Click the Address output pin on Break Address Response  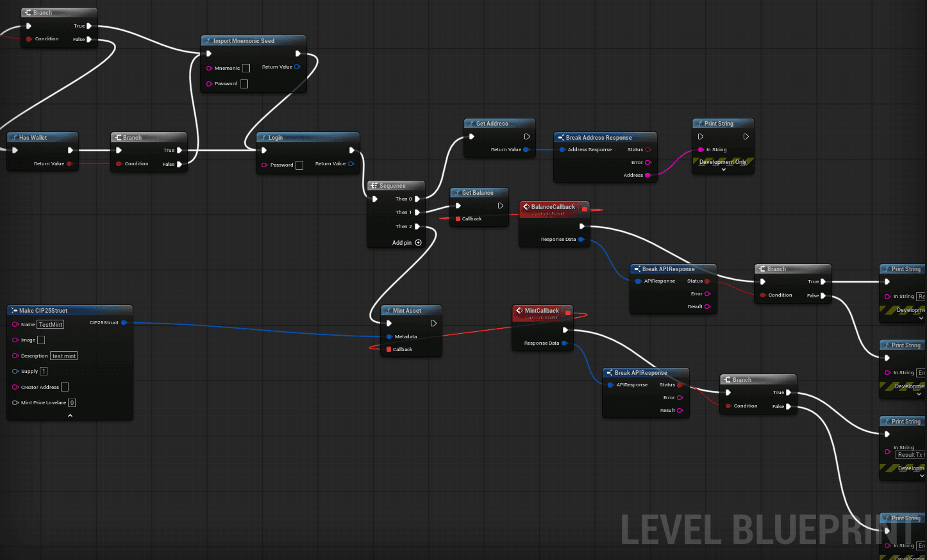647,175
